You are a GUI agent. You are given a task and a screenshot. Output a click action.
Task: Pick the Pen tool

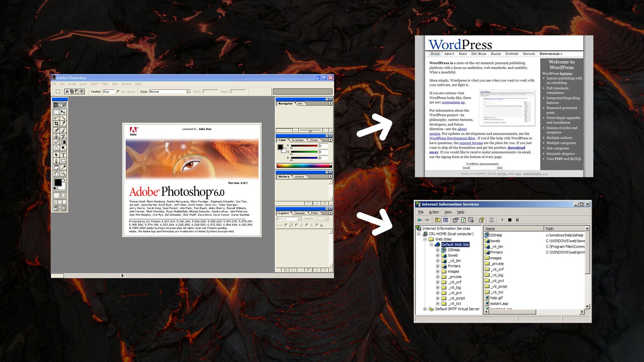[57, 161]
